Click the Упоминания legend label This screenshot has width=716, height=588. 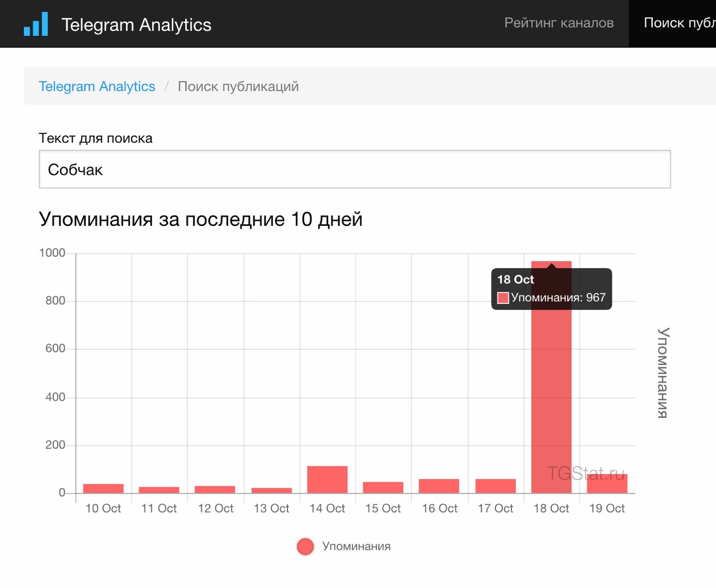(x=356, y=546)
